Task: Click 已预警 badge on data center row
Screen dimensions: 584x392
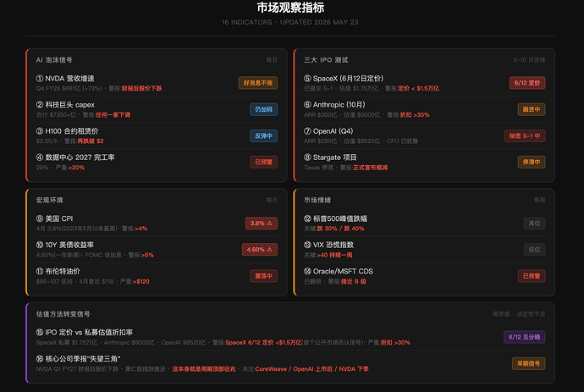Action: coord(263,162)
